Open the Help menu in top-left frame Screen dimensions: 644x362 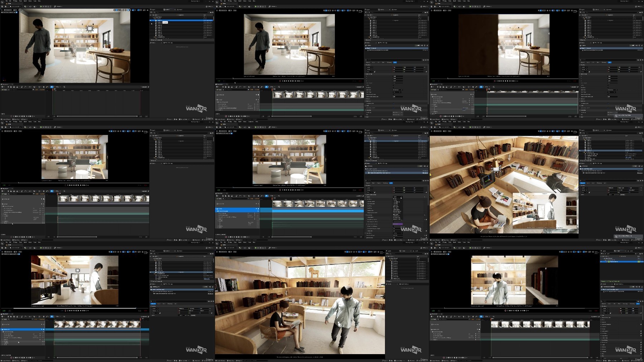click(x=39, y=1)
